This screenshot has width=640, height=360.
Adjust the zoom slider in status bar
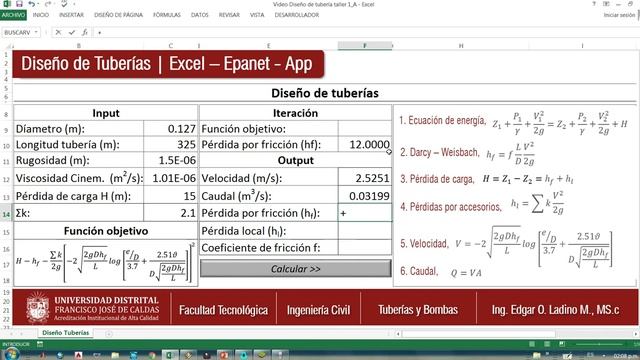[x=600, y=344]
